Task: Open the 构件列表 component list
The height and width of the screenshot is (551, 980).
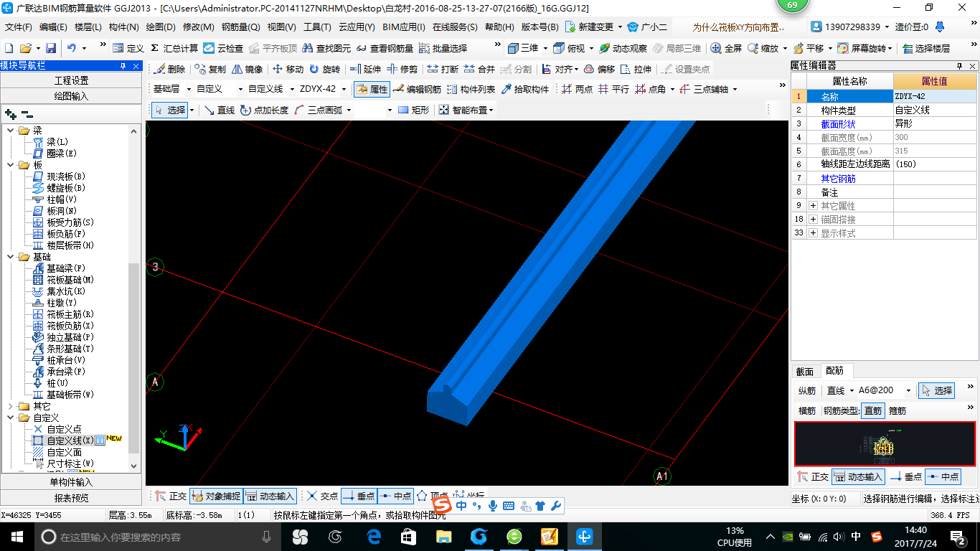Action: (x=471, y=89)
